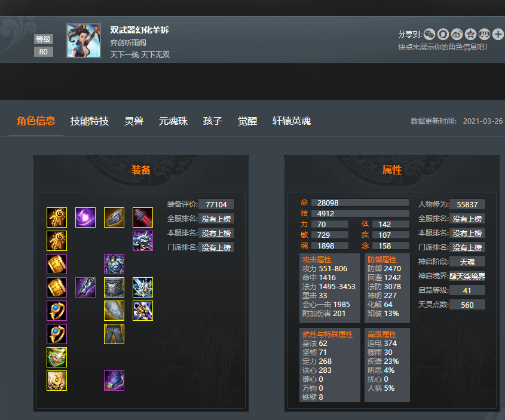
Task: Share to Weibo using the Weibo icon
Action: click(457, 34)
